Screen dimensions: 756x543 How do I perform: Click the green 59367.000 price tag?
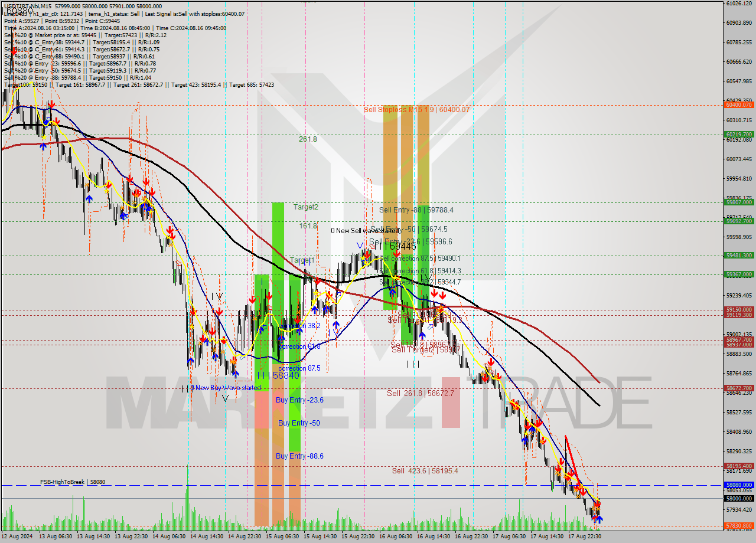[x=738, y=274]
